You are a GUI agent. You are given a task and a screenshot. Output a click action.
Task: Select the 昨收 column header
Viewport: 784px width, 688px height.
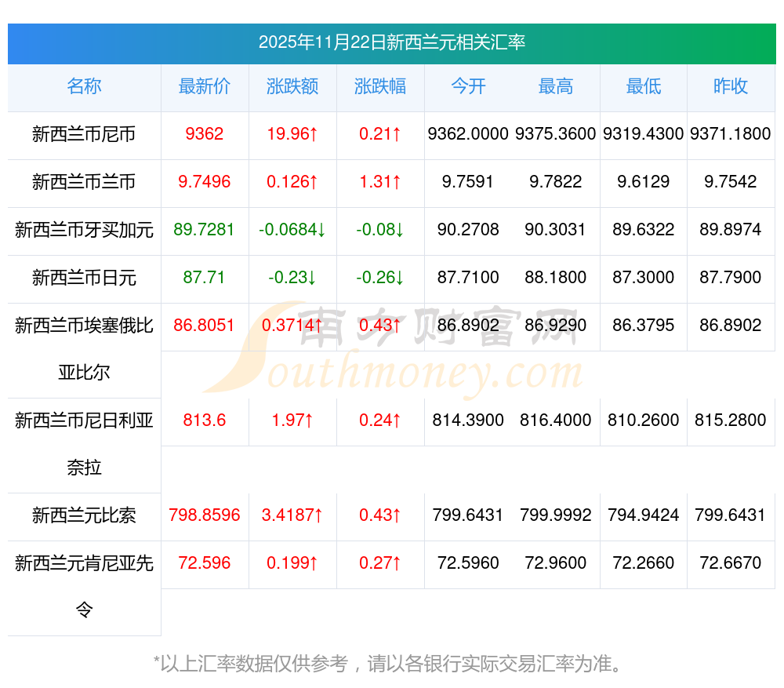point(731,87)
